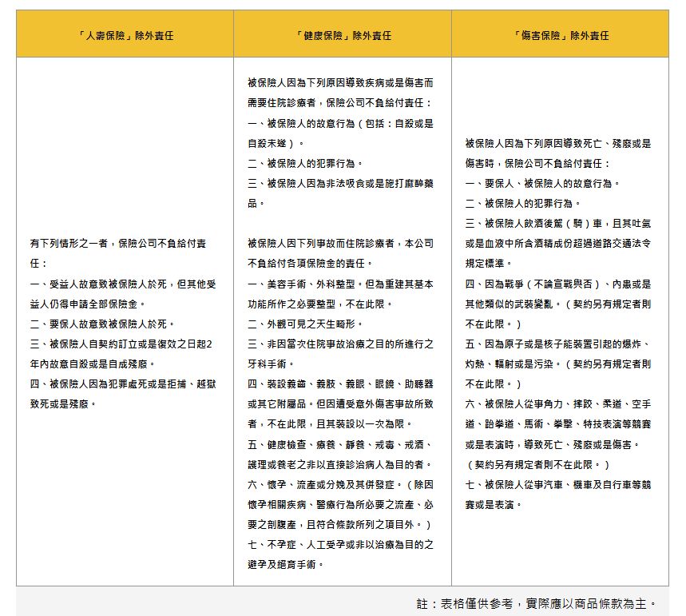Click the 「傷害保險」除外責任 column header
The image size is (686, 616).
click(x=561, y=36)
